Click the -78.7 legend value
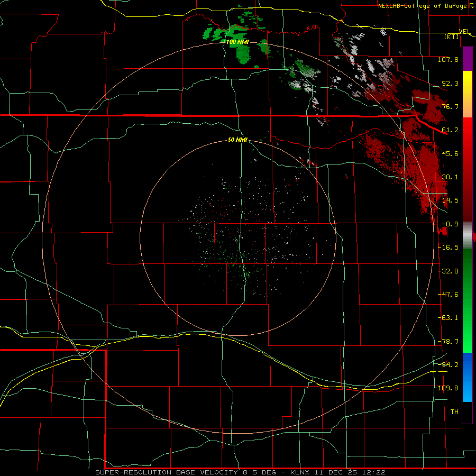476x476 pixels. [x=448, y=342]
